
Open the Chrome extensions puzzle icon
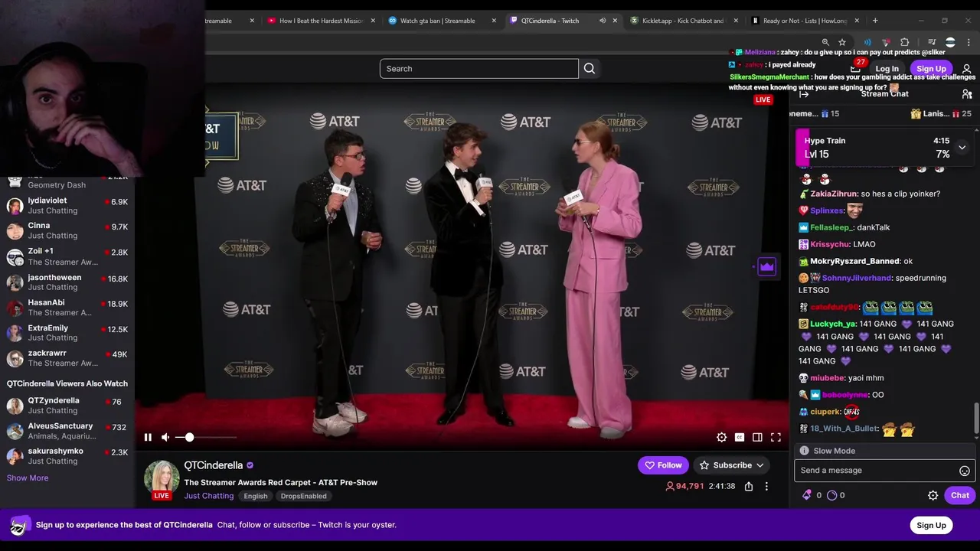904,42
